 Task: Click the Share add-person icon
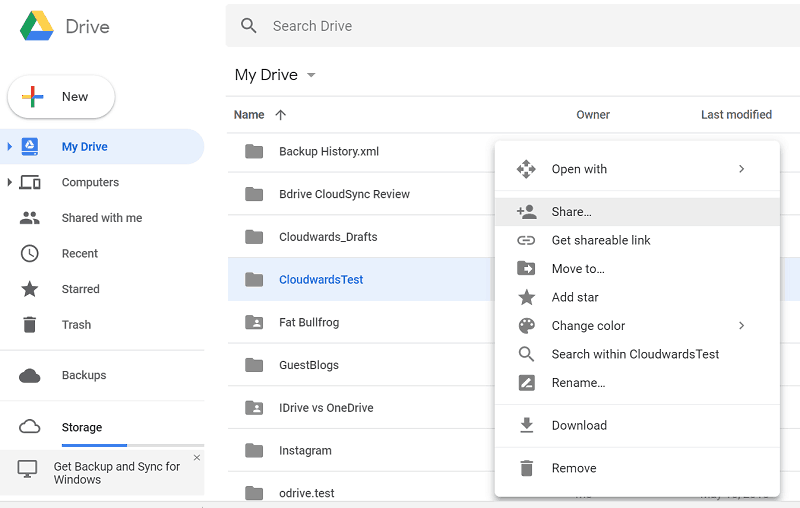coord(527,212)
